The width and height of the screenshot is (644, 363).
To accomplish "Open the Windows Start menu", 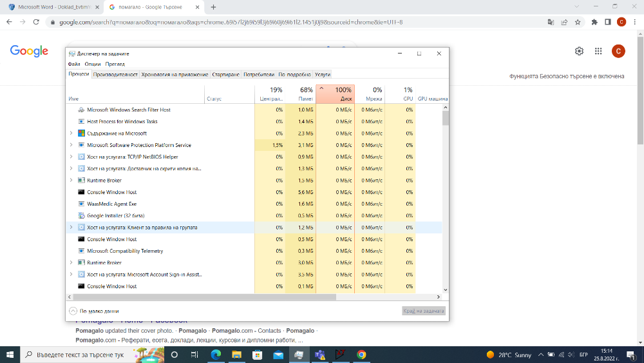I will [10, 355].
